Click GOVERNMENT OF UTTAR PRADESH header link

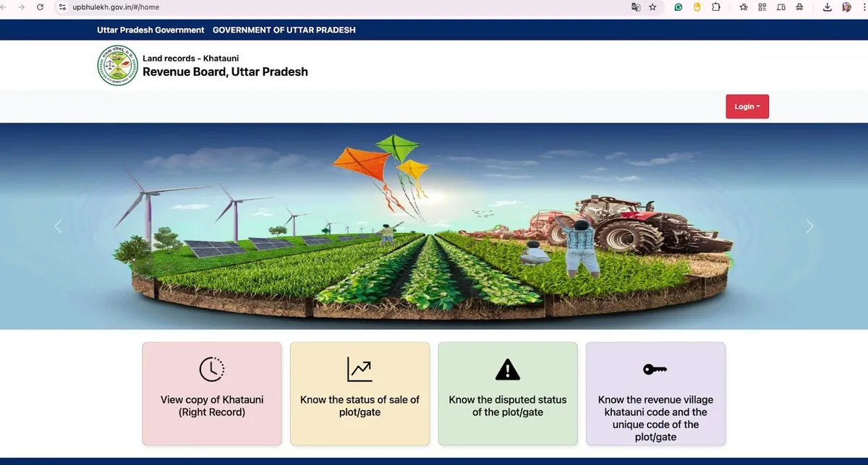[284, 30]
